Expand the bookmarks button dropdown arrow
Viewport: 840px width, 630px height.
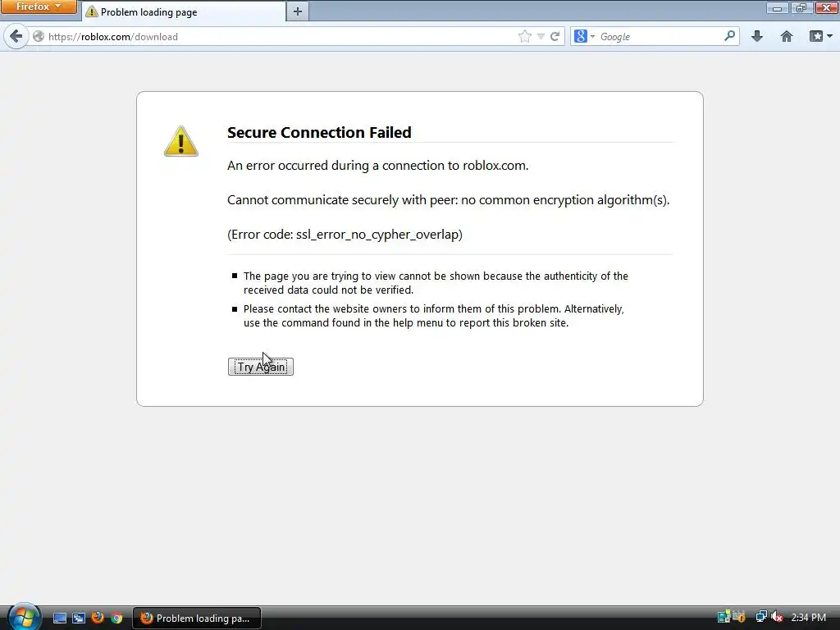tap(830, 36)
